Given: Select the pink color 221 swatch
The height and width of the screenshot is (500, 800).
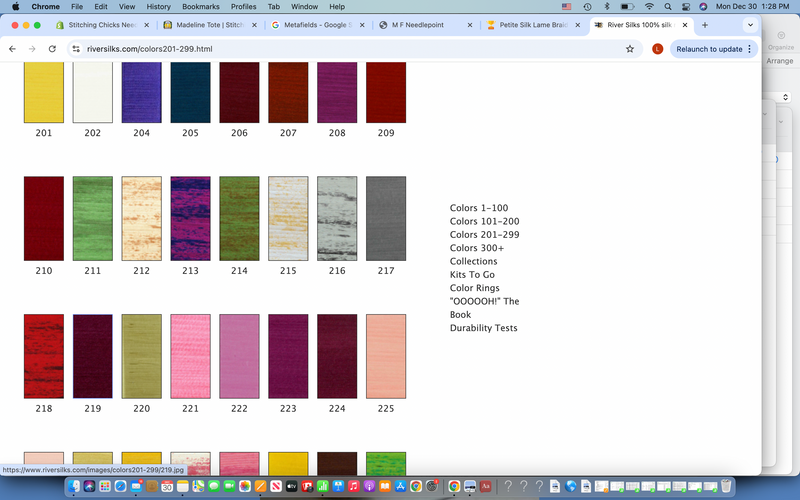Looking at the screenshot, I should pyautogui.click(x=190, y=356).
